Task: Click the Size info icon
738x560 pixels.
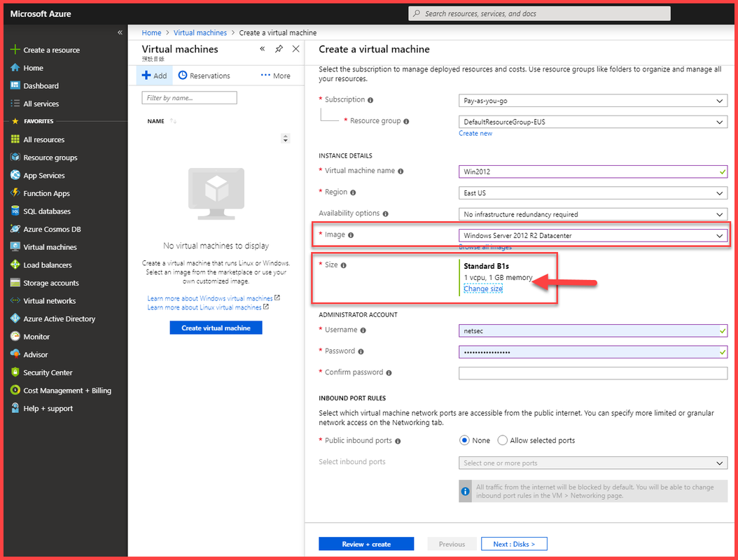Action: click(x=344, y=265)
